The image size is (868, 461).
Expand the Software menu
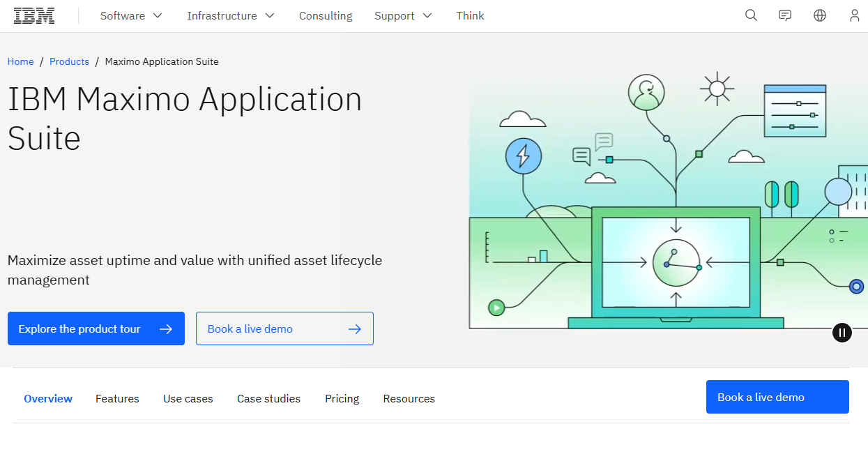click(x=131, y=15)
